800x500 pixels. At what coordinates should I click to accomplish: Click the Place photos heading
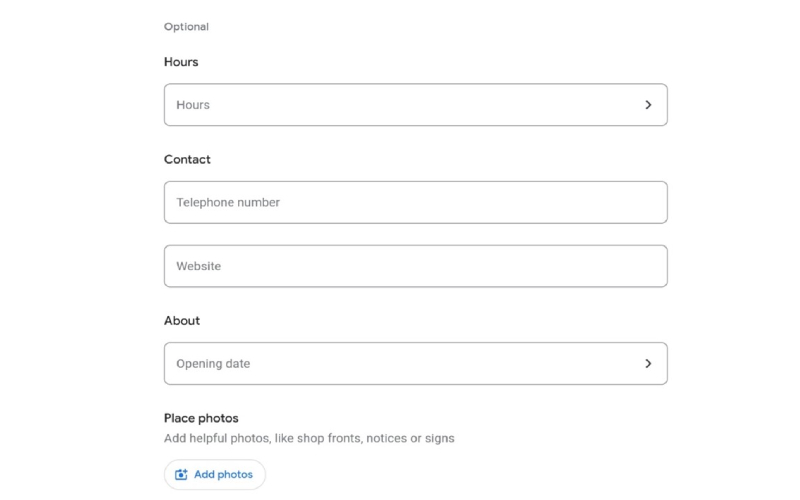click(x=201, y=418)
